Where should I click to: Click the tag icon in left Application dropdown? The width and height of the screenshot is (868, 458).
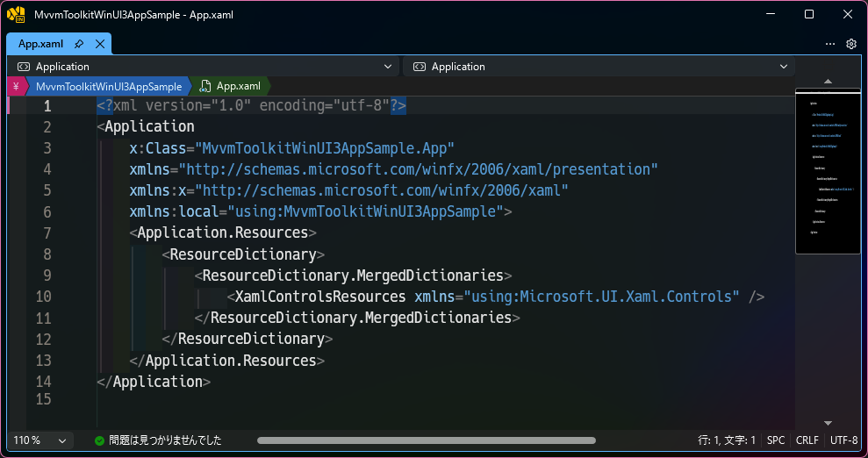tap(23, 67)
